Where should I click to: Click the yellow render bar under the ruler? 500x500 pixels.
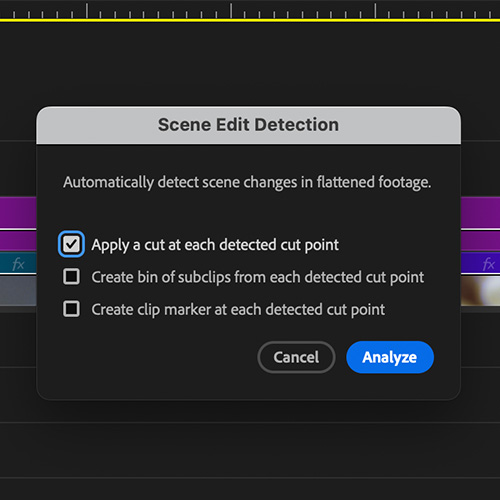[250, 20]
